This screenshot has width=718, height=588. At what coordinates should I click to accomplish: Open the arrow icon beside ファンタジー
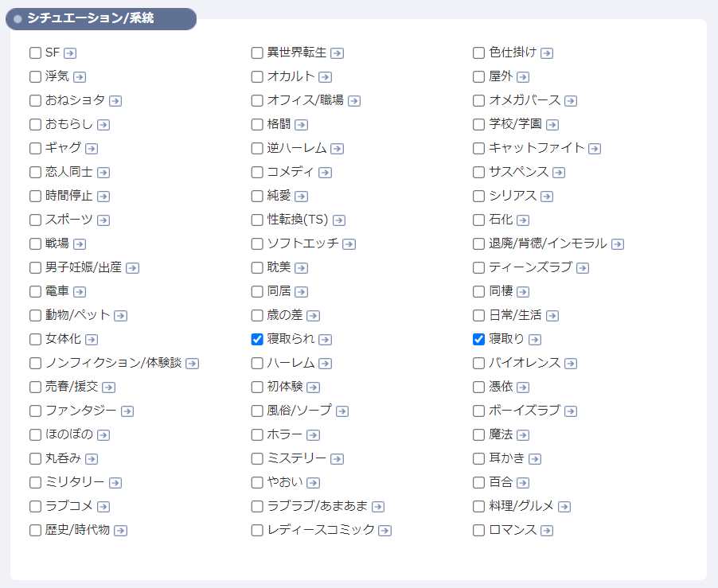pyautogui.click(x=127, y=411)
